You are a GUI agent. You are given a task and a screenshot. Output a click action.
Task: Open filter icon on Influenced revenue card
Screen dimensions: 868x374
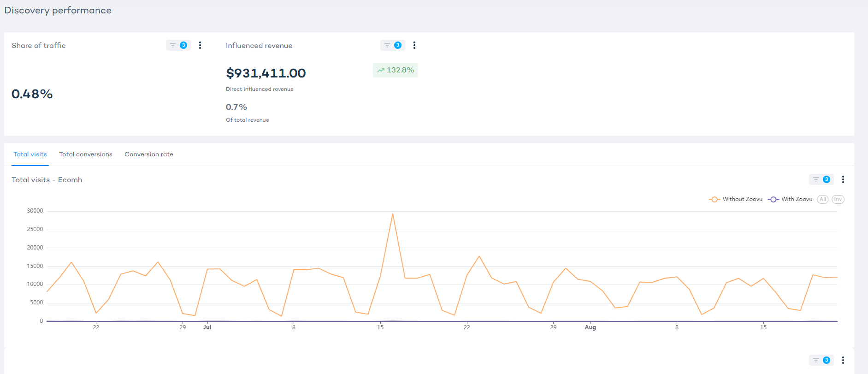coord(388,45)
